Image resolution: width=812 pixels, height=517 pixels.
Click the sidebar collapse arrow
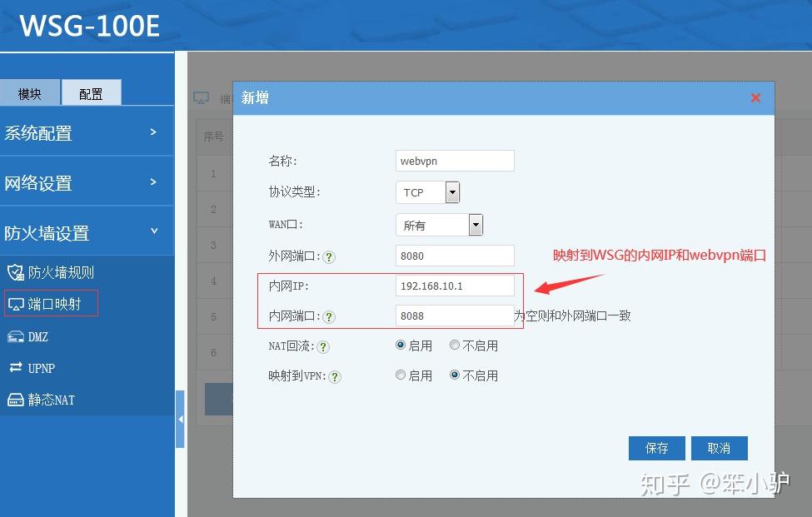coord(181,420)
